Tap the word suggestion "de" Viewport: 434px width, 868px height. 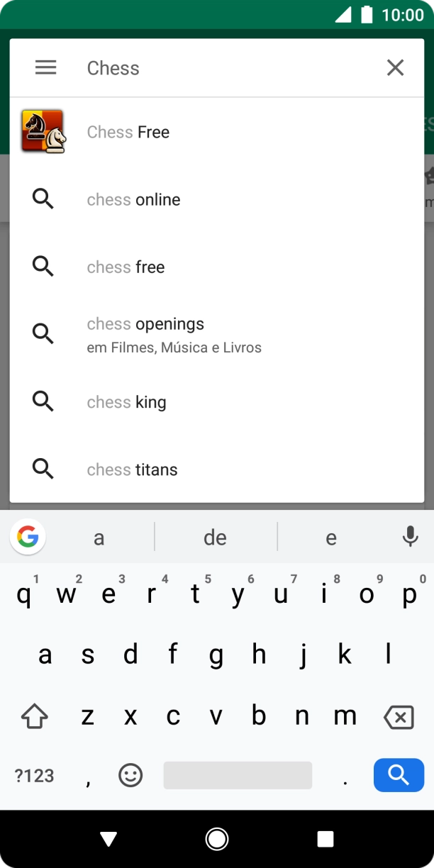[215, 537]
